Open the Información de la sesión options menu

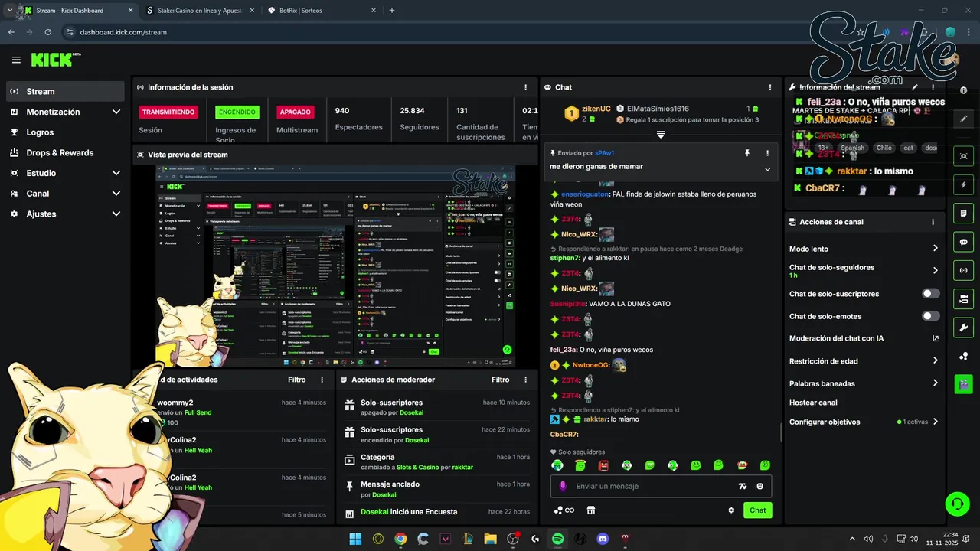pyautogui.click(x=525, y=87)
